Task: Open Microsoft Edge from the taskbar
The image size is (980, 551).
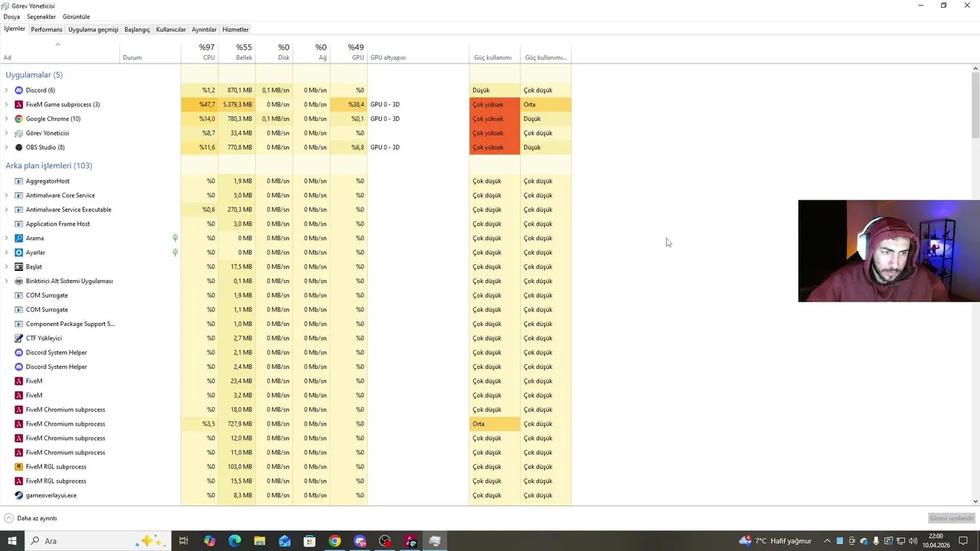Action: click(x=234, y=541)
